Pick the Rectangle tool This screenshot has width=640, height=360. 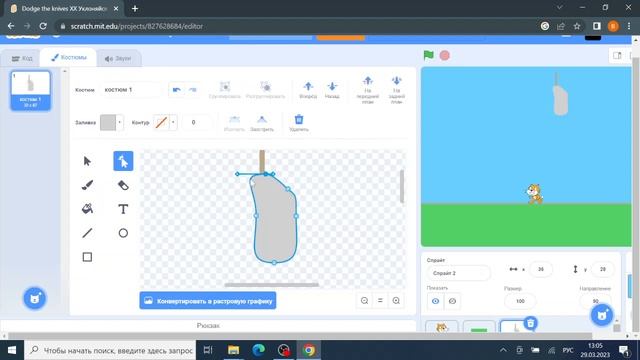point(87,257)
